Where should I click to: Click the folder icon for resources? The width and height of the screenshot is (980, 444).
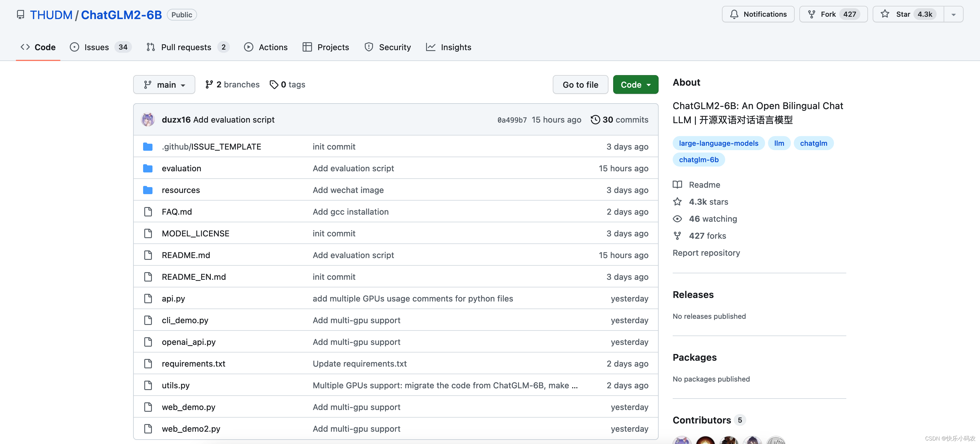click(x=148, y=190)
